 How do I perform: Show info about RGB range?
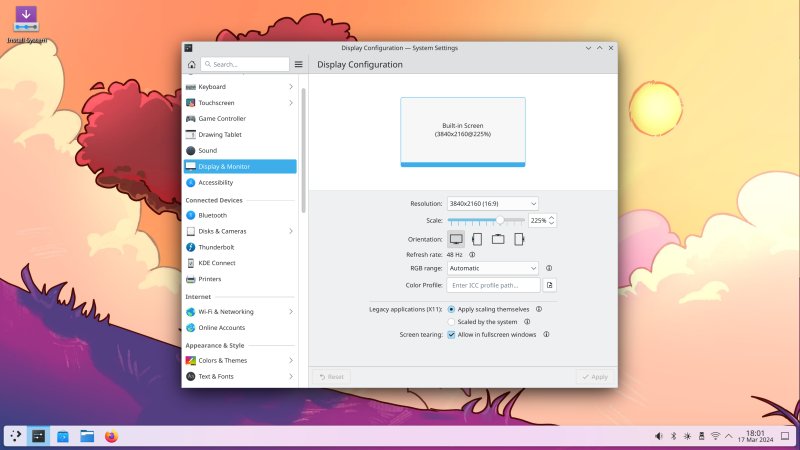(x=549, y=268)
